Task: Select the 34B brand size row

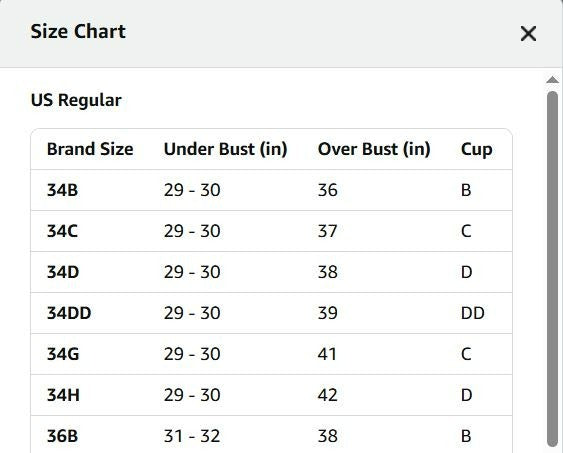Action: [x=271, y=190]
